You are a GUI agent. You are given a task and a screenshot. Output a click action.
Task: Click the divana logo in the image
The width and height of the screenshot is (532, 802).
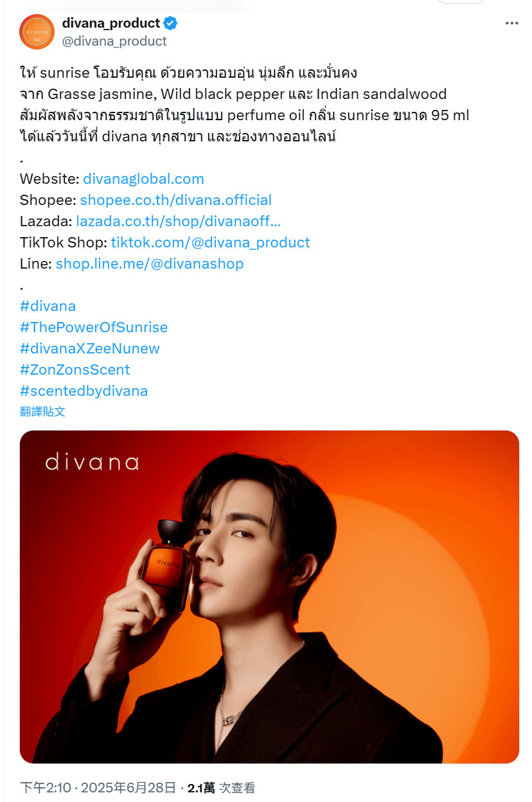click(92, 462)
